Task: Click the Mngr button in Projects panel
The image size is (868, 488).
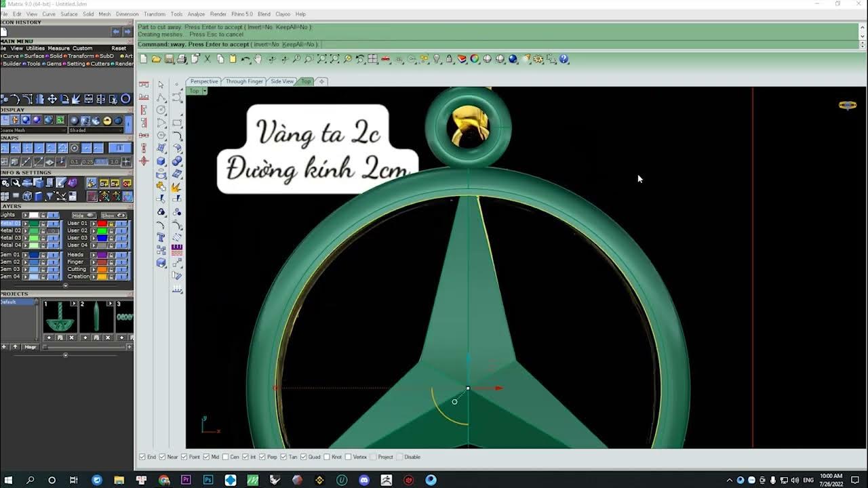Action: pyautogui.click(x=31, y=347)
